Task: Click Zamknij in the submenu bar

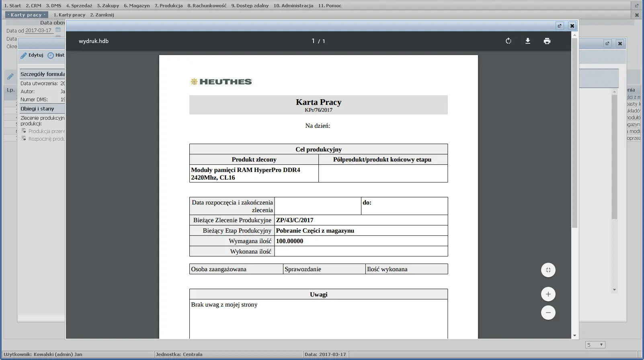Action: click(102, 15)
